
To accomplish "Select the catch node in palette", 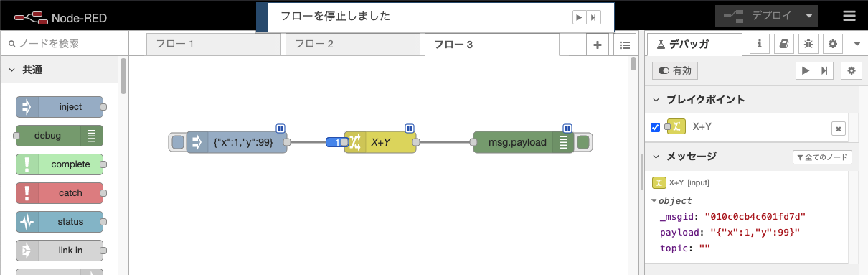I will pos(60,193).
